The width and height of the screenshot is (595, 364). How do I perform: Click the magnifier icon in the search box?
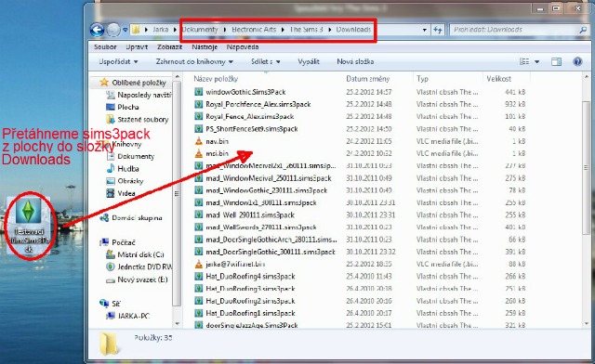[583, 30]
